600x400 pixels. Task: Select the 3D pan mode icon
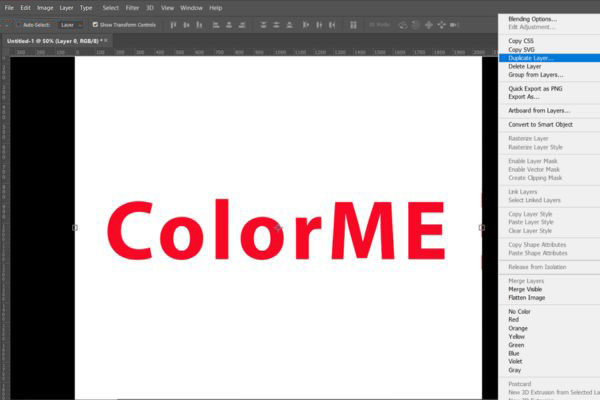coord(429,25)
